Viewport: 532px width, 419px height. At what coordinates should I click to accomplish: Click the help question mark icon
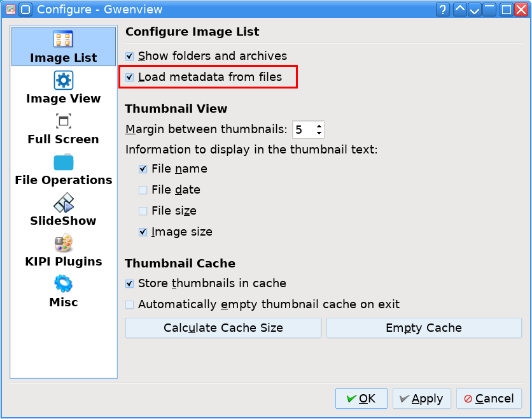coord(442,10)
